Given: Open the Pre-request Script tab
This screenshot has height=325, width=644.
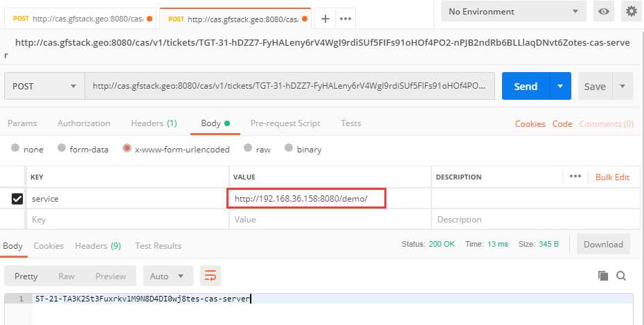Looking at the screenshot, I should pyautogui.click(x=285, y=123).
